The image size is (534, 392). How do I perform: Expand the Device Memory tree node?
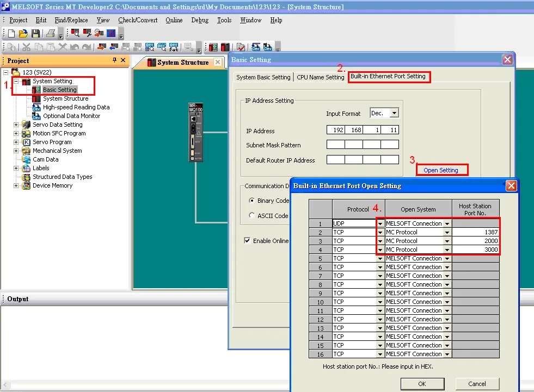[x=16, y=185]
